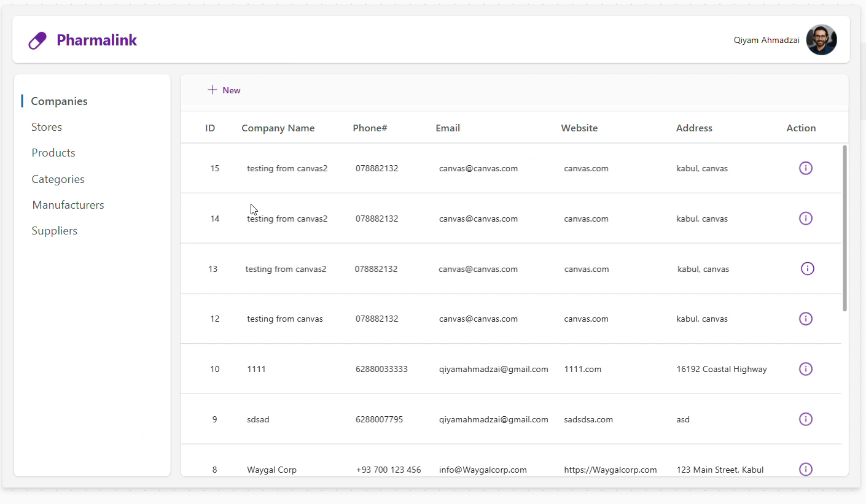The width and height of the screenshot is (866, 504).
Task: Click the Pharmalink pill logo icon
Action: pos(37,41)
